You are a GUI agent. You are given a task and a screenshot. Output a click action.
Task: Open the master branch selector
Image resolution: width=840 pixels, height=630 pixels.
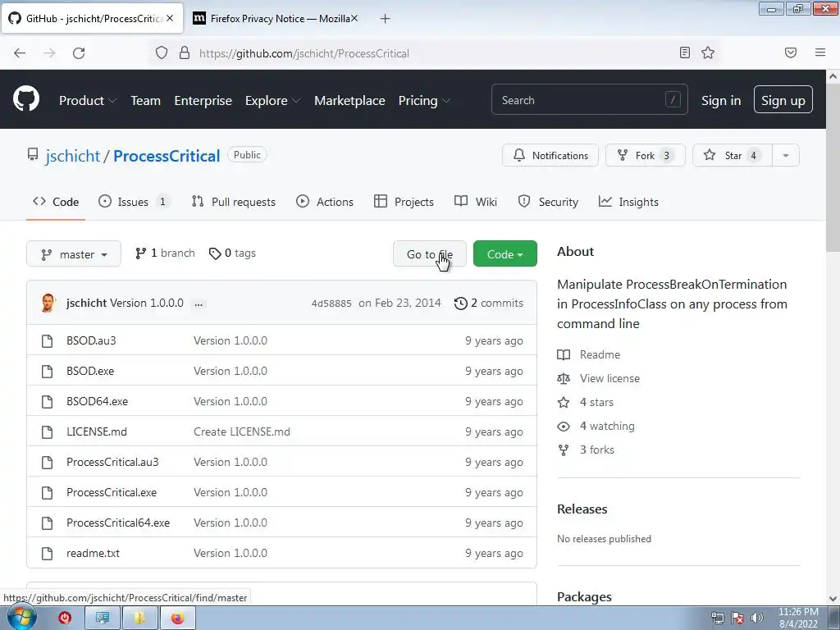[x=73, y=254]
